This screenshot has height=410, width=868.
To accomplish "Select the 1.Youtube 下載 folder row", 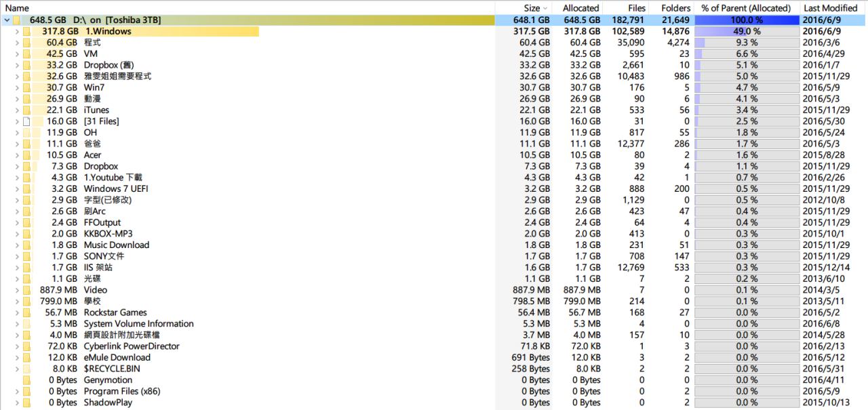I will click(x=434, y=178).
